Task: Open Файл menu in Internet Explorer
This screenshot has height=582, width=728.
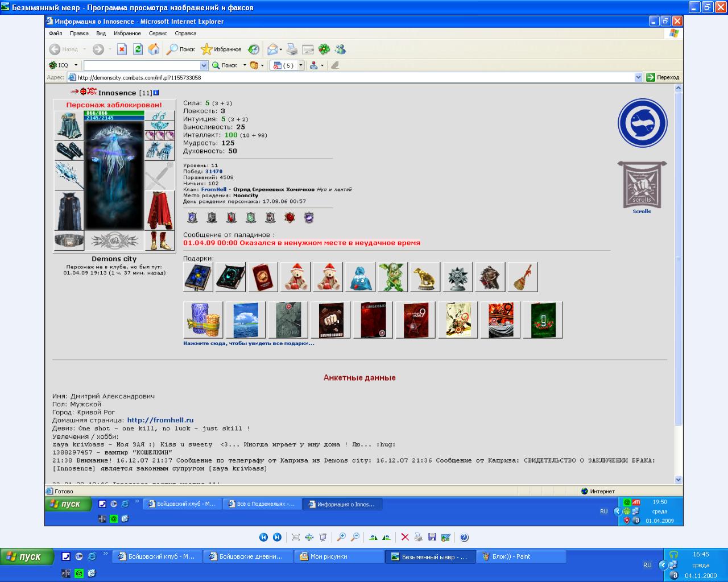Action: [x=55, y=34]
